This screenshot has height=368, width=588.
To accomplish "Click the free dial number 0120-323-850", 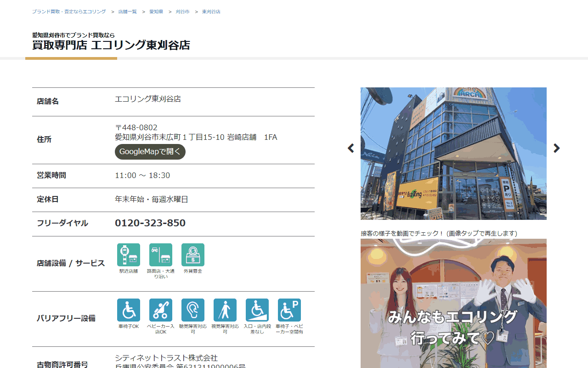I will click(x=150, y=223).
